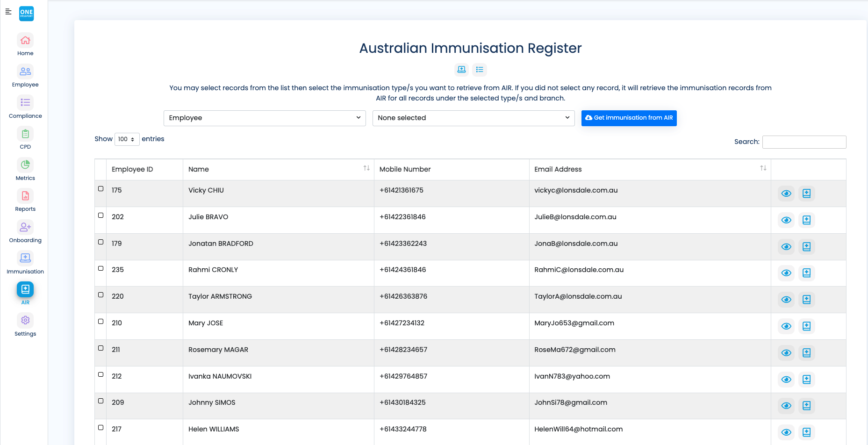View Jonatan BRADFORD record via eye icon

[x=786, y=247]
